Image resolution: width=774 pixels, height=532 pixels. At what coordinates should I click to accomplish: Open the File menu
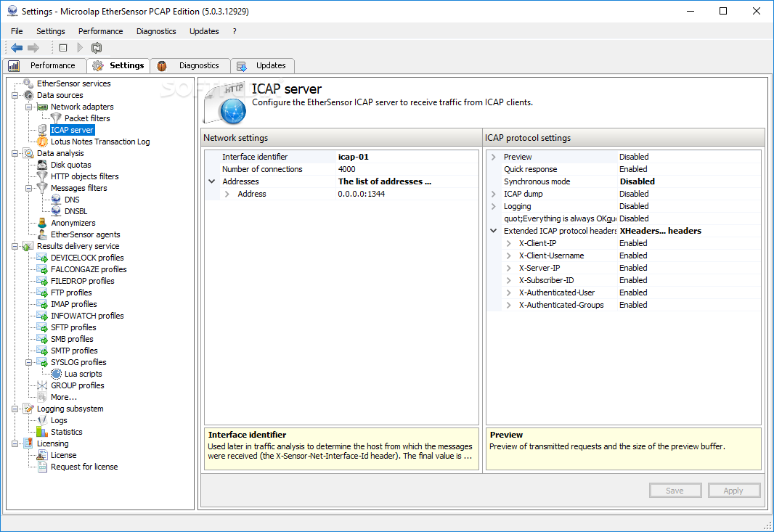pyautogui.click(x=17, y=31)
